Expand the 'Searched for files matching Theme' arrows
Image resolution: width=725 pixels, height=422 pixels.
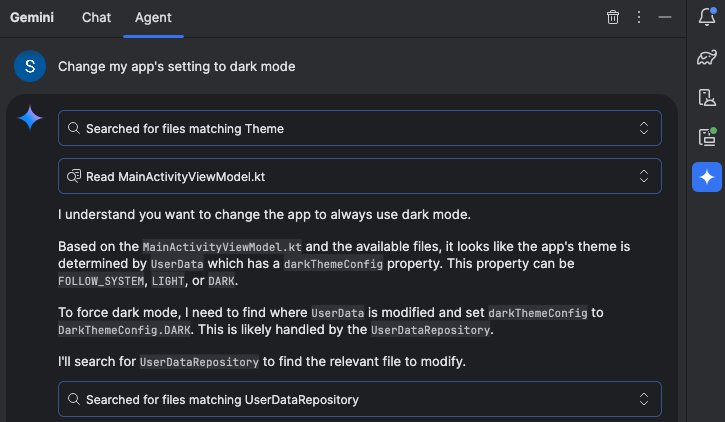click(645, 128)
